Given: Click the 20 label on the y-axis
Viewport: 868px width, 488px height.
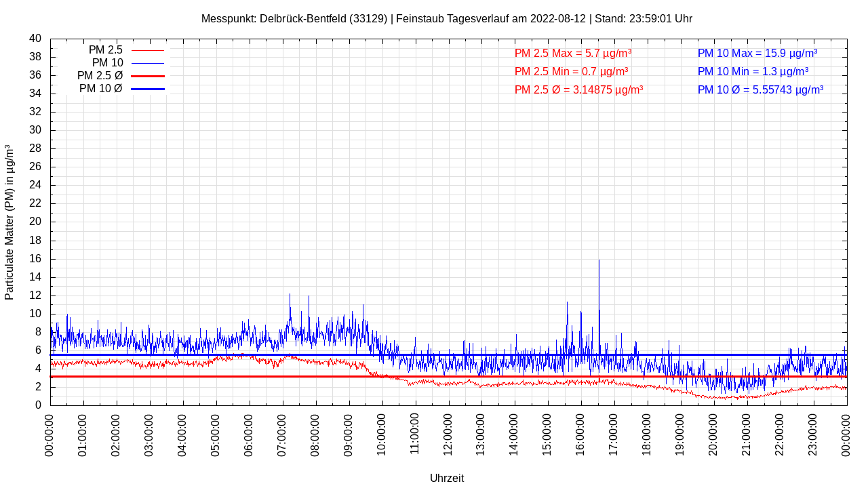Looking at the screenshot, I should (35, 222).
